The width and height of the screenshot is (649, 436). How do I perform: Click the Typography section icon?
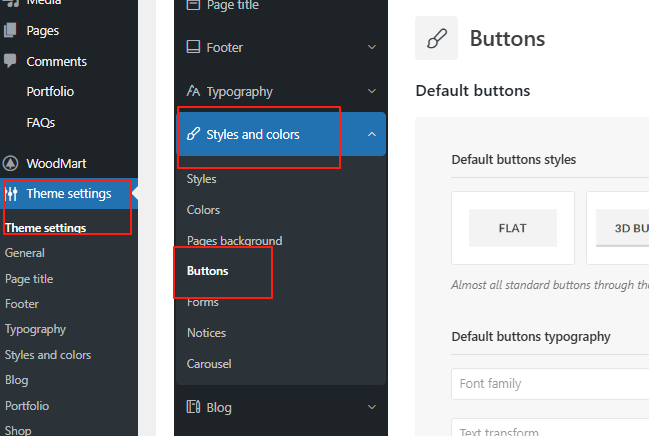click(194, 92)
